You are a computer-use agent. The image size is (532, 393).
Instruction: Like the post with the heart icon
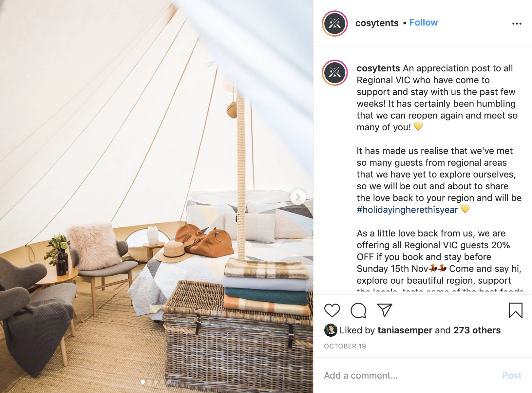click(332, 310)
